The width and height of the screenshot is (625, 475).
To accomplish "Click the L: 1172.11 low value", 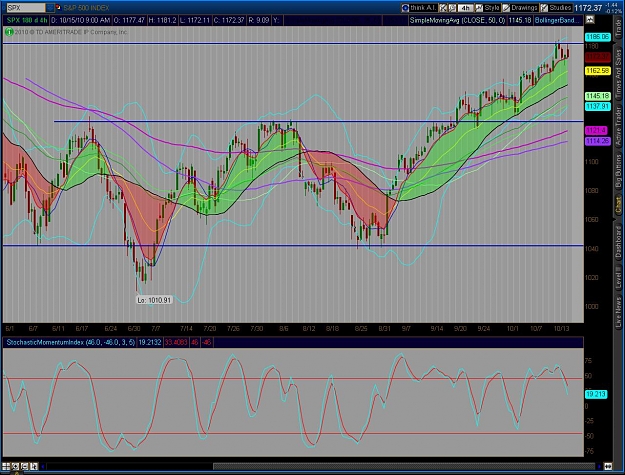I will [x=195, y=20].
